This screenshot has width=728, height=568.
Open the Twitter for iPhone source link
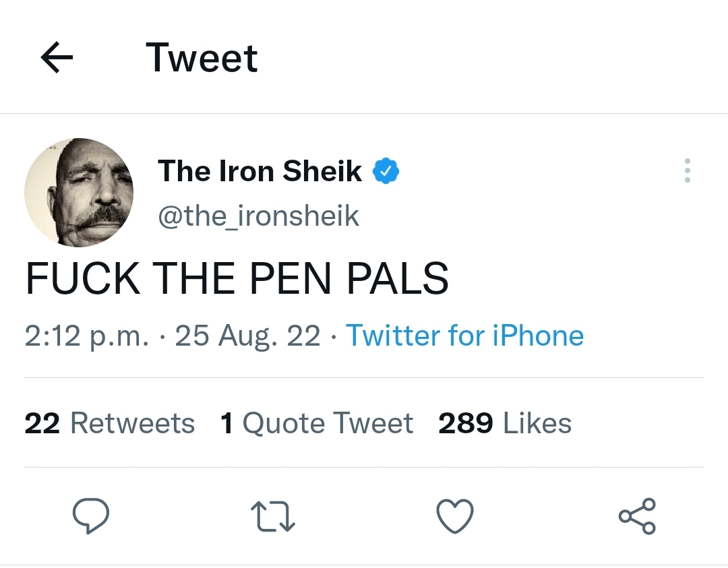tap(464, 336)
